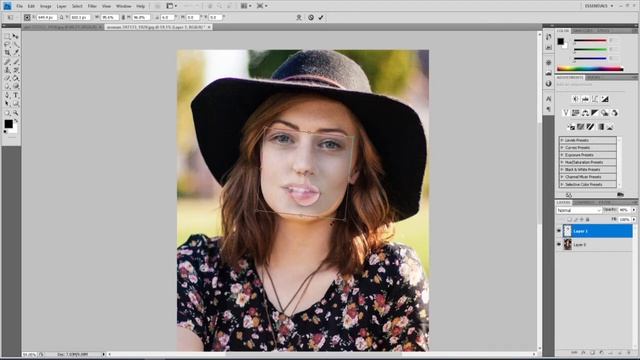The image size is (640, 360).
Task: Add a Threshold adjustment layer
Action: (590, 127)
